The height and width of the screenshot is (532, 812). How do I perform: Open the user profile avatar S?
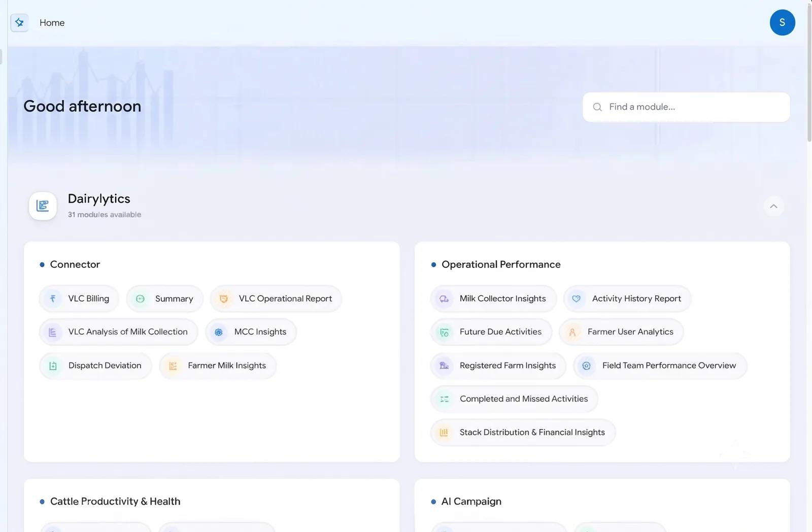[782, 22]
